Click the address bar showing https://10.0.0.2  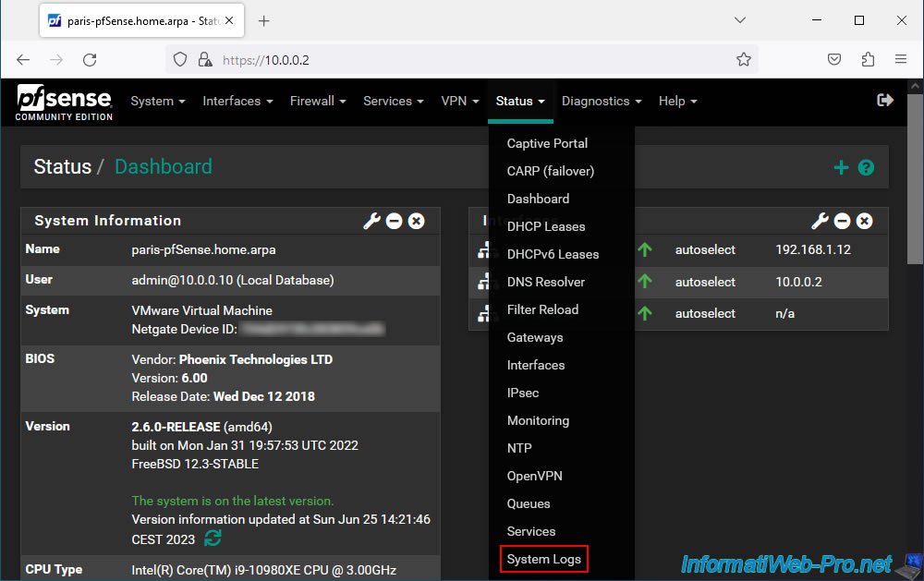click(x=459, y=59)
